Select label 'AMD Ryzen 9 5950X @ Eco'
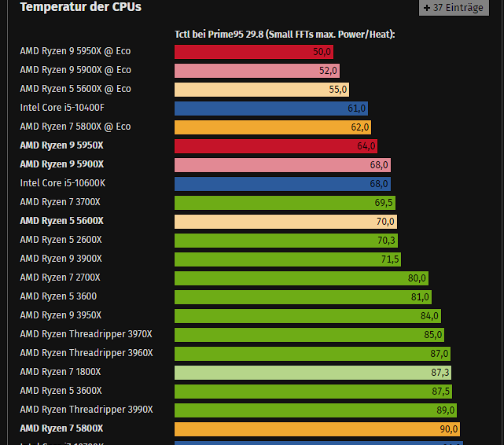 pyautogui.click(x=75, y=51)
